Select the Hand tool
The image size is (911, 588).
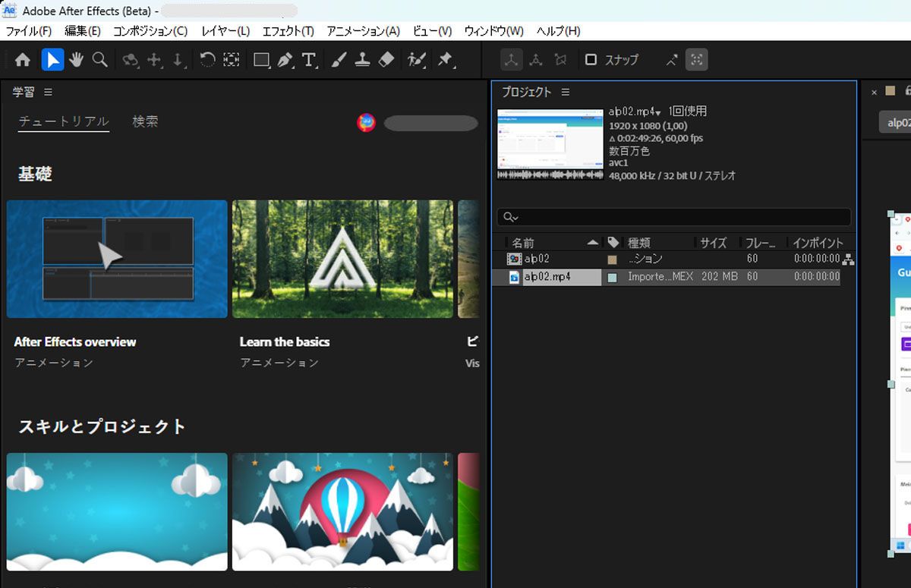76,59
